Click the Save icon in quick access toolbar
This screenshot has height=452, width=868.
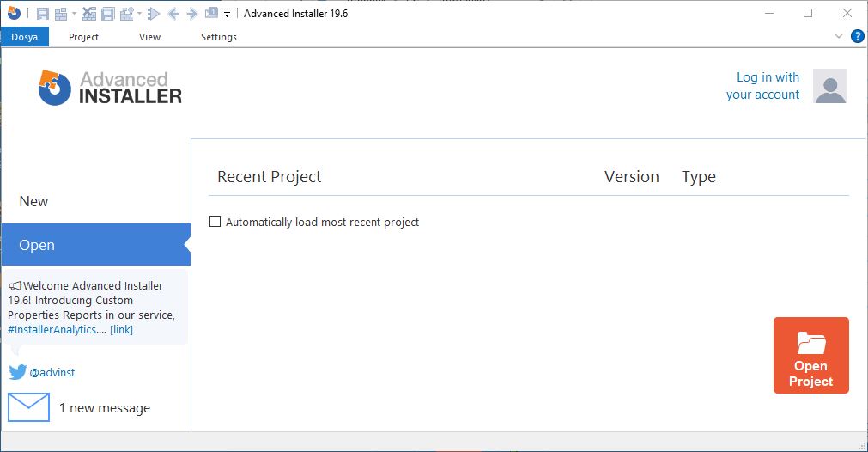click(43, 14)
